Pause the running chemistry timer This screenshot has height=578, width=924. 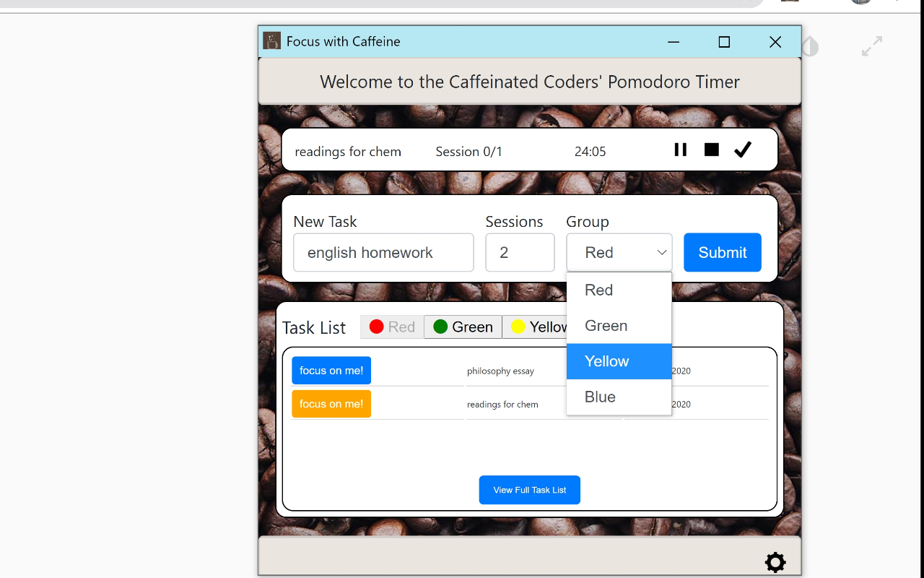pos(680,150)
